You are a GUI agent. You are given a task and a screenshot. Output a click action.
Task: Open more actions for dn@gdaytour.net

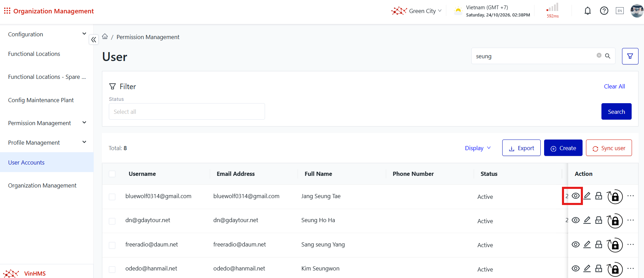(x=631, y=220)
